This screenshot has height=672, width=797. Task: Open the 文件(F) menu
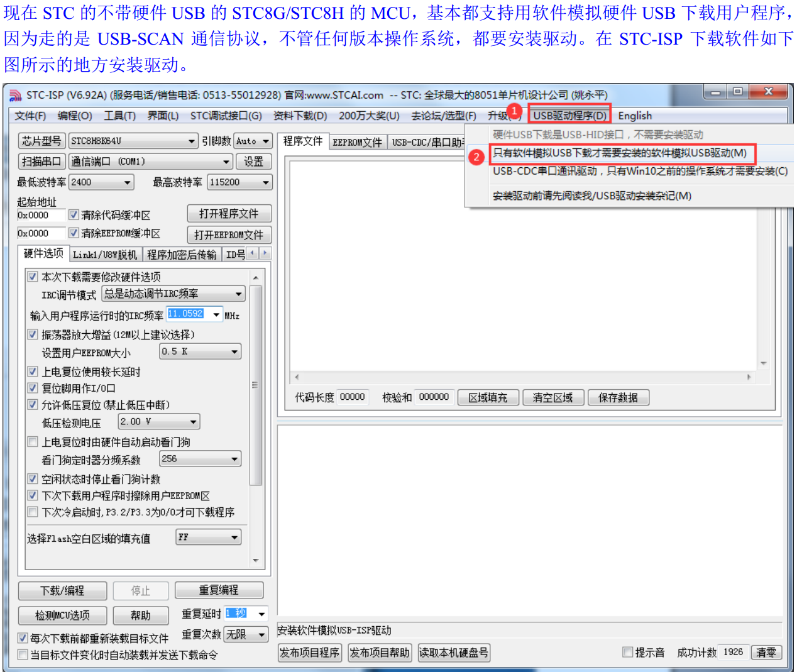click(x=30, y=116)
